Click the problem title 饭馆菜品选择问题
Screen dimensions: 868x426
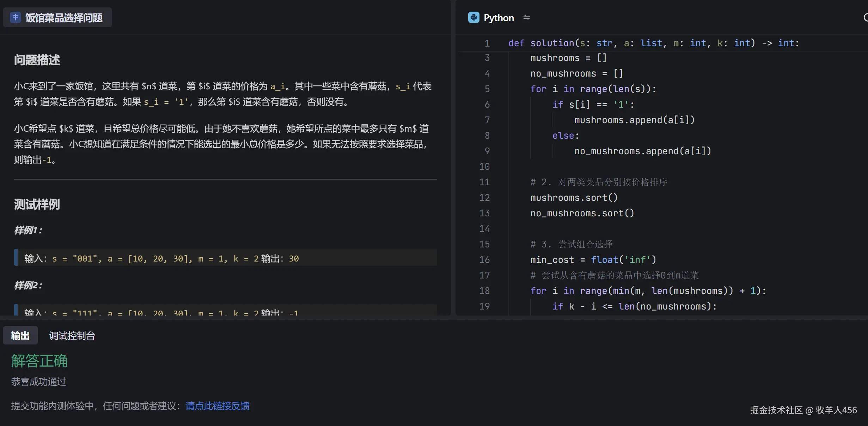click(63, 18)
